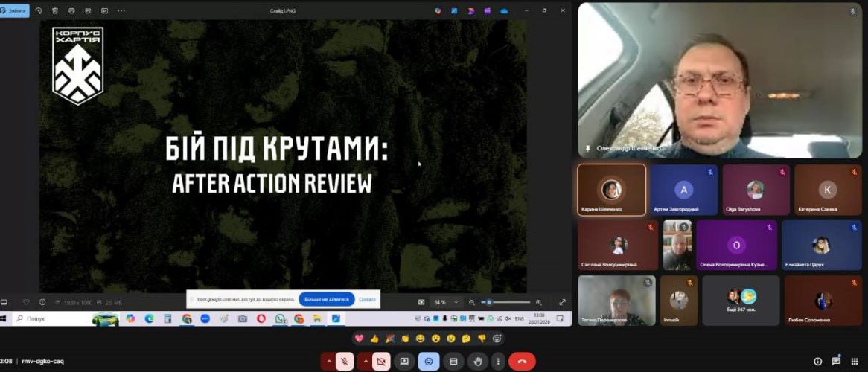Open meeting details info icon
Screen dimensions: 868x372
(817, 362)
